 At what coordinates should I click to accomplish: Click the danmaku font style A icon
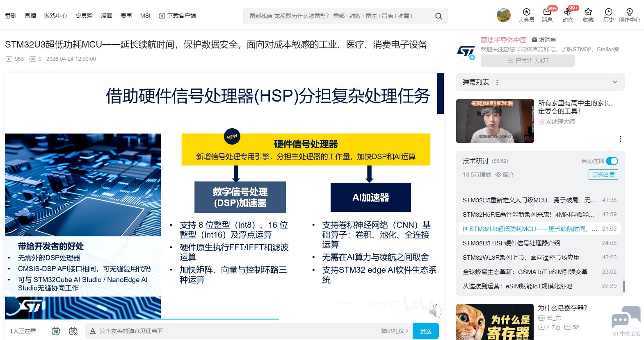(93, 331)
